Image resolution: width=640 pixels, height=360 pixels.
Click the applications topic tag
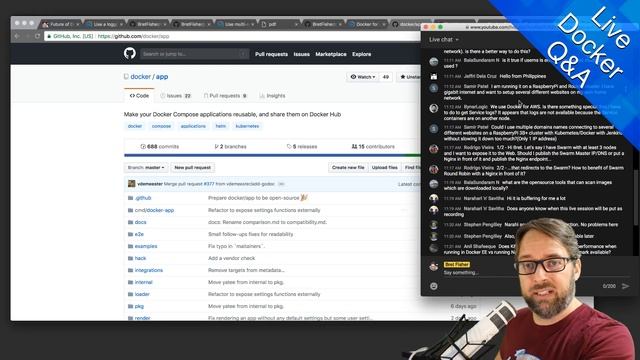[193, 126]
